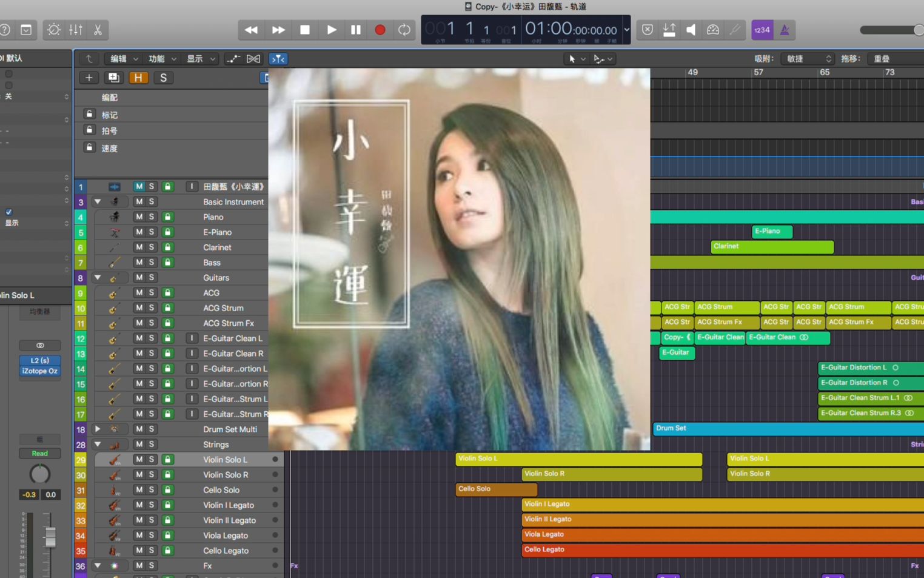The image size is (924, 578).
Task: Click the Violin Solo L track icon
Action: tap(114, 460)
